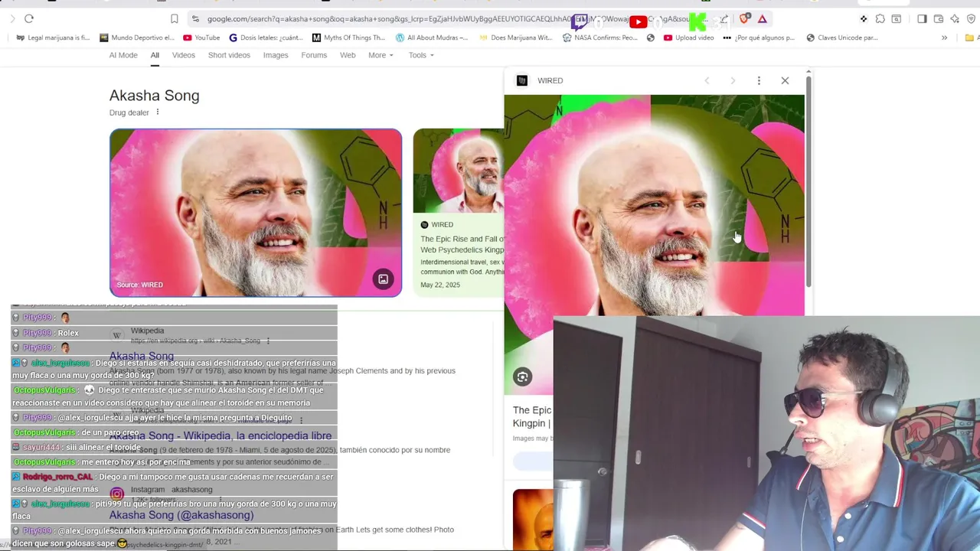Open 'Upload video' YouTube bookmark
The height and width of the screenshot is (551, 980).
[x=688, y=37]
